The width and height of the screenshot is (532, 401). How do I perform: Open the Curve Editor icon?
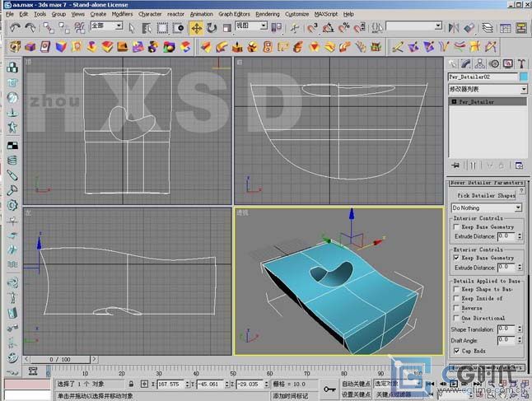[x=505, y=28]
